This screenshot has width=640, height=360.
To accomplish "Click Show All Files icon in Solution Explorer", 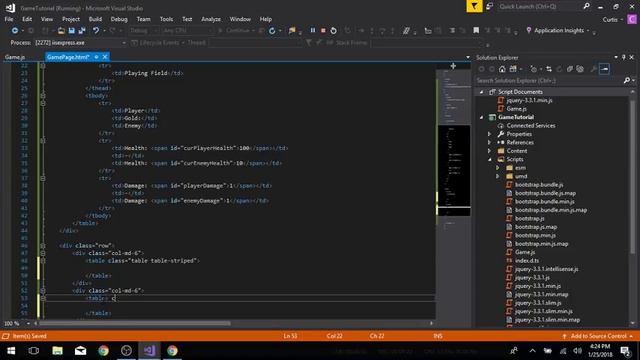I will coord(580,69).
